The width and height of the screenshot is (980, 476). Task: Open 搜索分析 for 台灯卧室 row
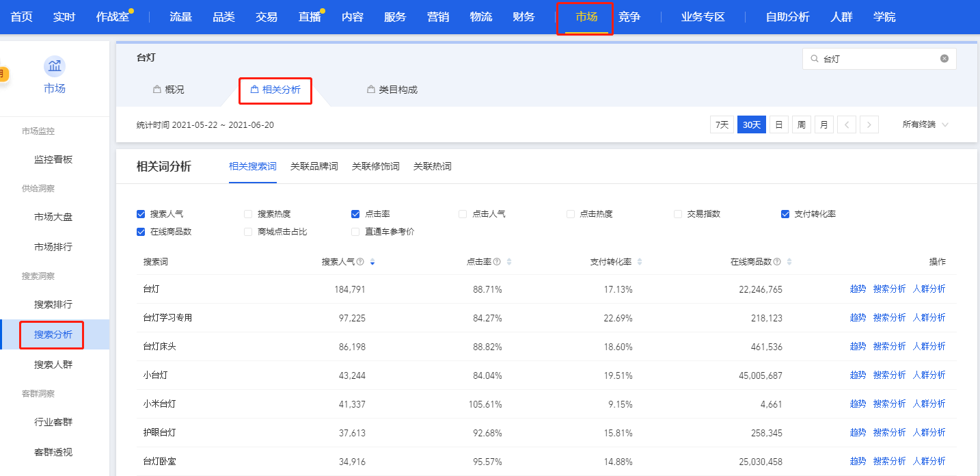[889, 462]
